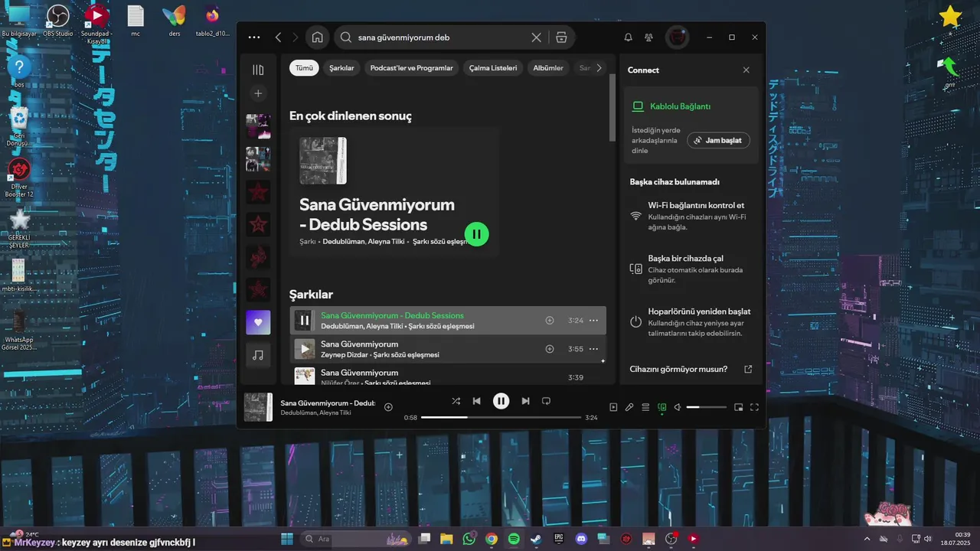This screenshot has width=980, height=551.
Task: Open friend activity icon
Action: 649,37
